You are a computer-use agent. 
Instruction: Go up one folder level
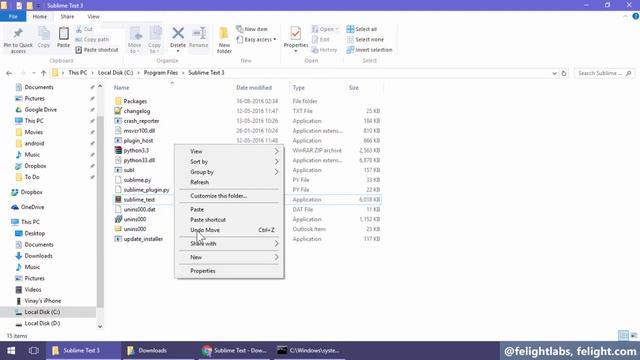click(x=44, y=73)
